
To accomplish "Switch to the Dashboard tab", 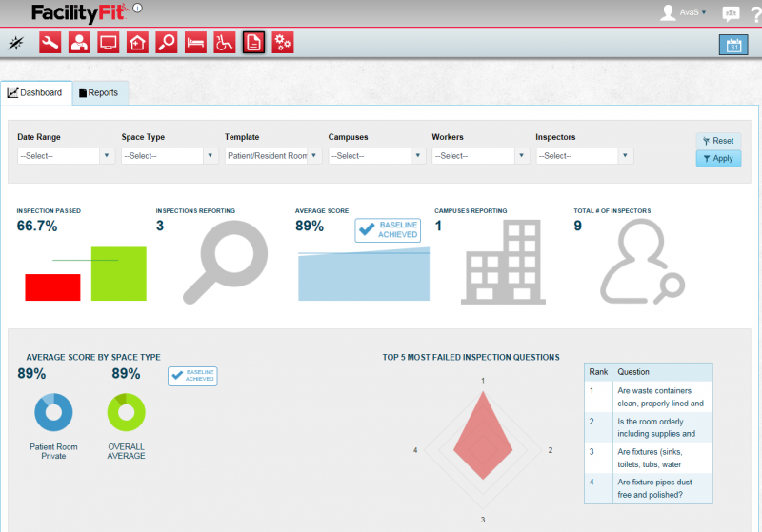I will tap(36, 92).
